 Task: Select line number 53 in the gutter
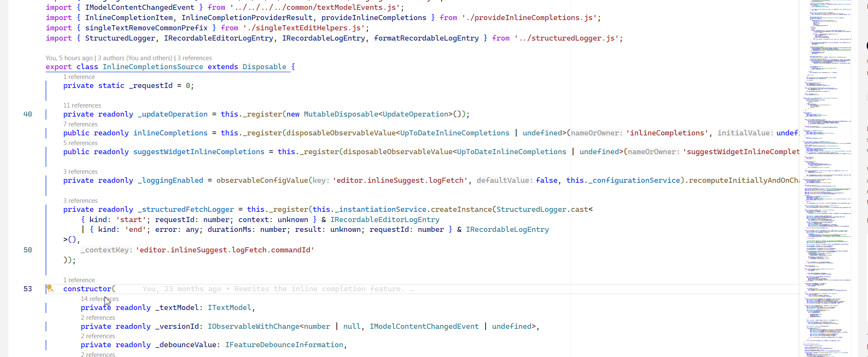[28, 289]
